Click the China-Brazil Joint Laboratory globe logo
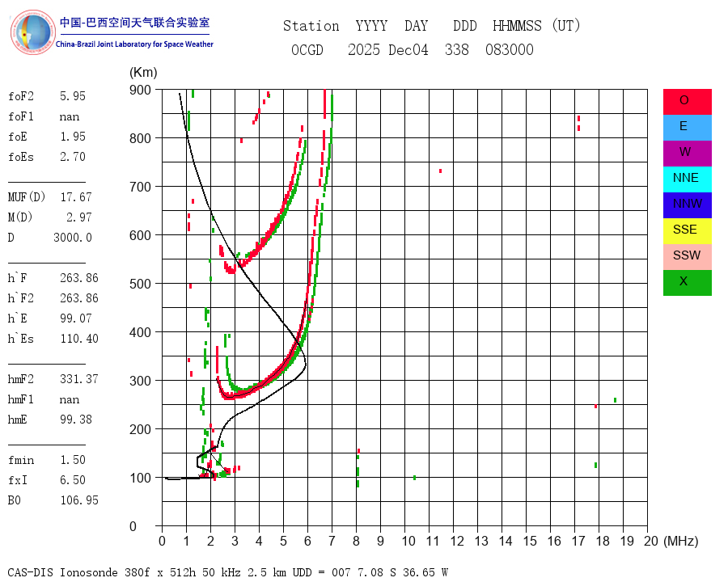Screen dimensions: 728x582 (32, 32)
